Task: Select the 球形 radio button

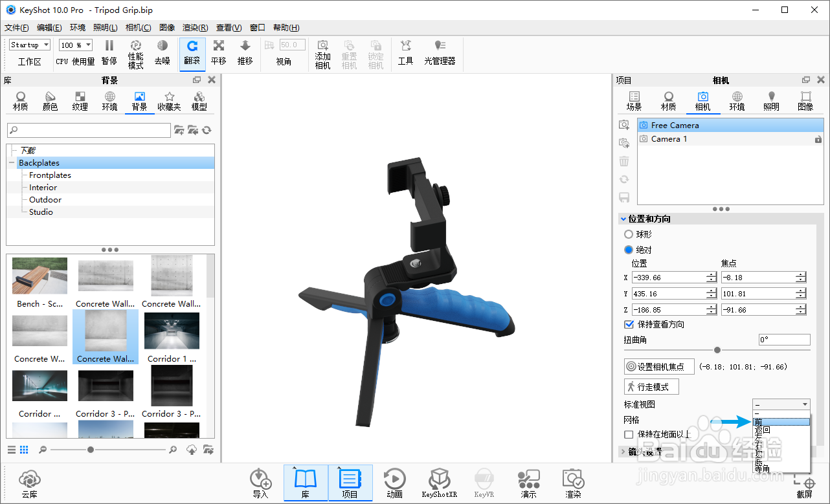Action: 628,234
